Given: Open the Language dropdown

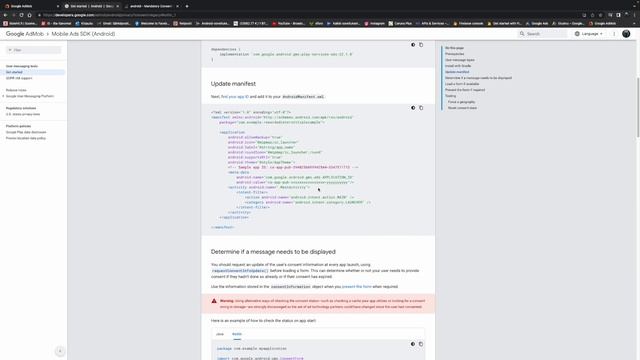Looking at the screenshot, I should click(589, 34).
